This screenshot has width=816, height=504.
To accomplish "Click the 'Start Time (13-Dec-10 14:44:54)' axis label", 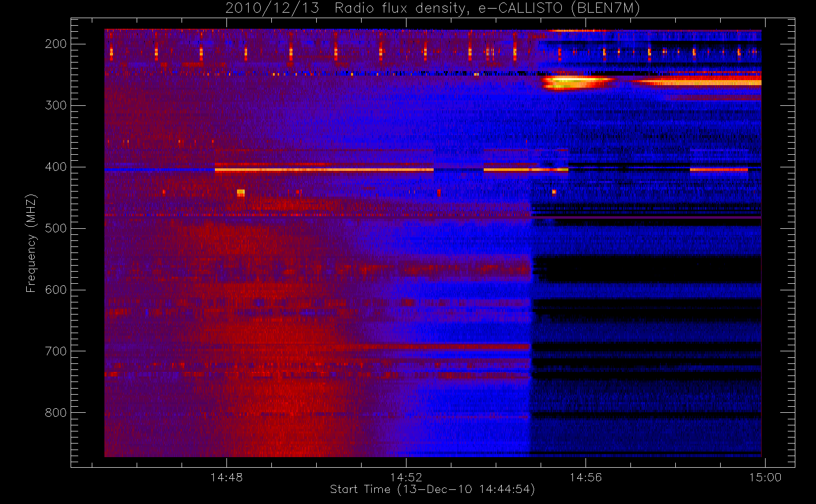I will click(x=432, y=489).
